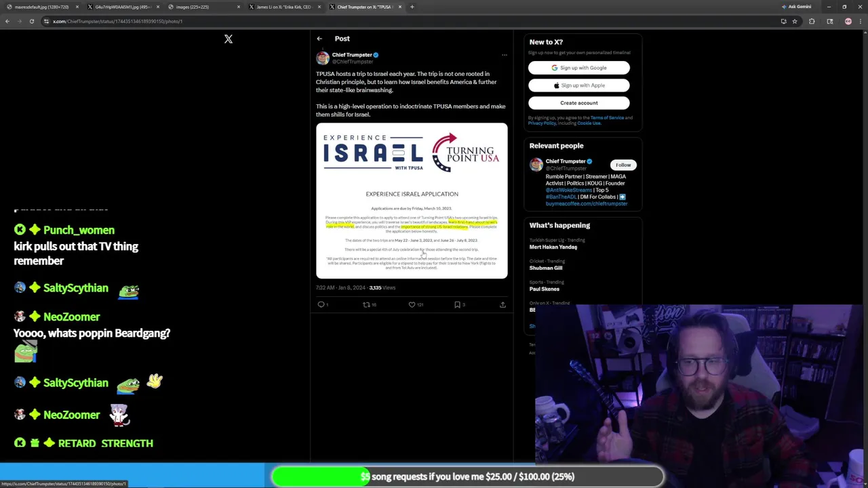Like the post with the heart icon
This screenshot has width=868, height=488.
click(412, 305)
